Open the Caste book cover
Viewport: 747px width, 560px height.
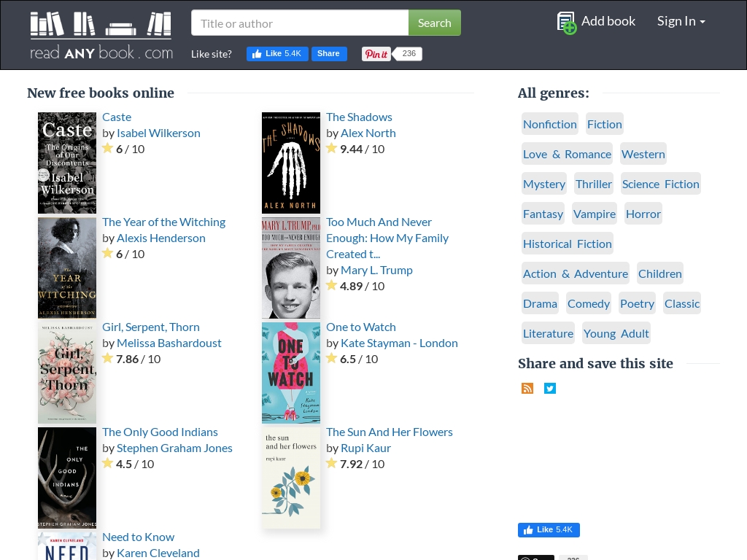coord(67,163)
